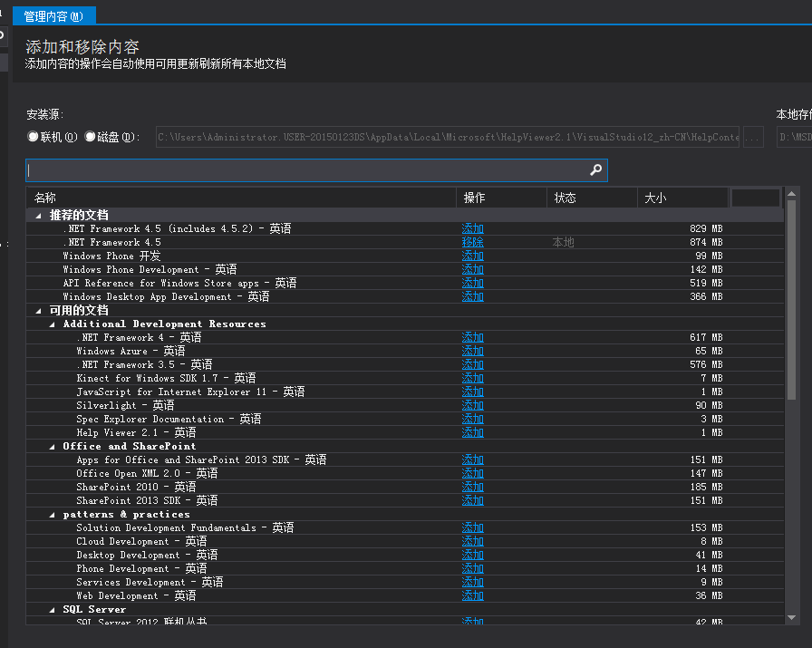Sort by the 大小 column header
The width and height of the screenshot is (812, 648).
tap(682, 198)
